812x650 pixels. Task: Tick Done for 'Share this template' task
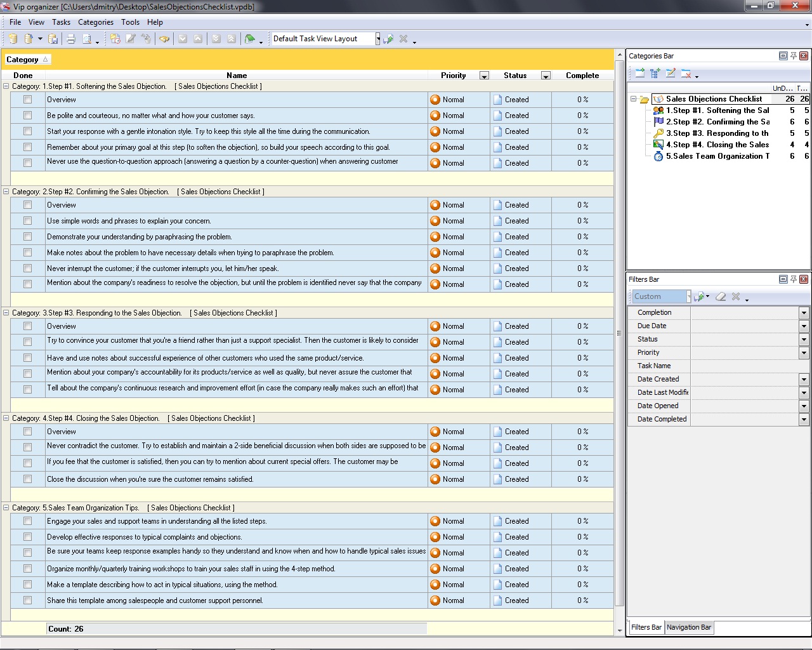click(27, 600)
